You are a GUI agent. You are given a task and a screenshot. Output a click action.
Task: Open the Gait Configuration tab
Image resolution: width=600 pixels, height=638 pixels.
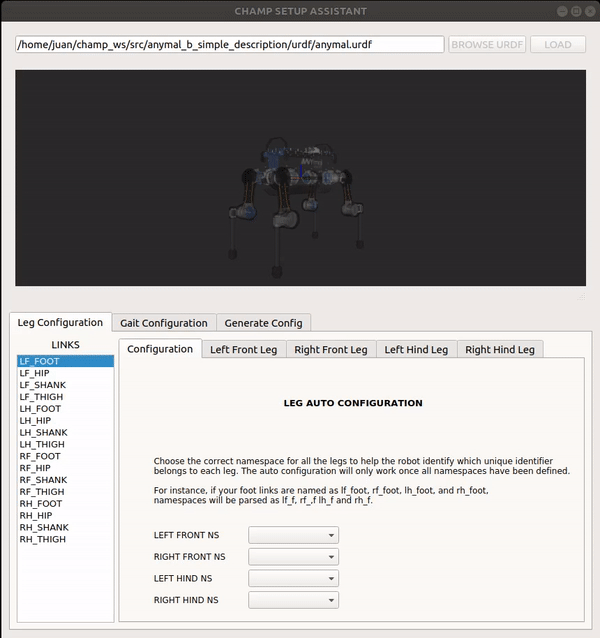164,323
